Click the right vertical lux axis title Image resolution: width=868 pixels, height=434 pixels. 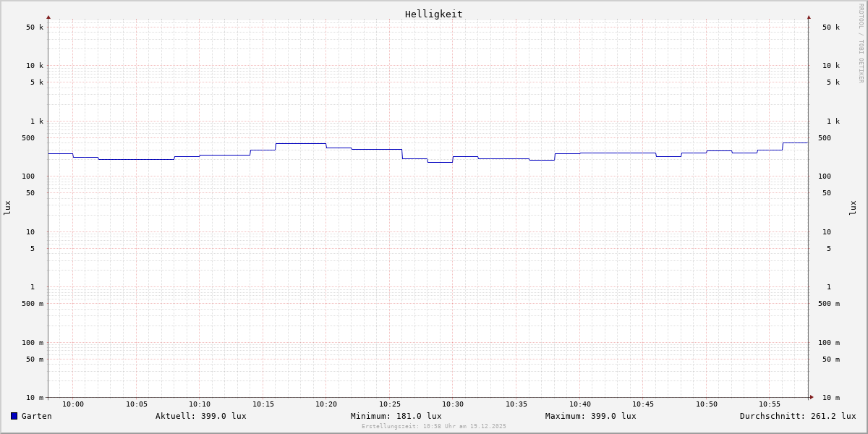(x=854, y=208)
